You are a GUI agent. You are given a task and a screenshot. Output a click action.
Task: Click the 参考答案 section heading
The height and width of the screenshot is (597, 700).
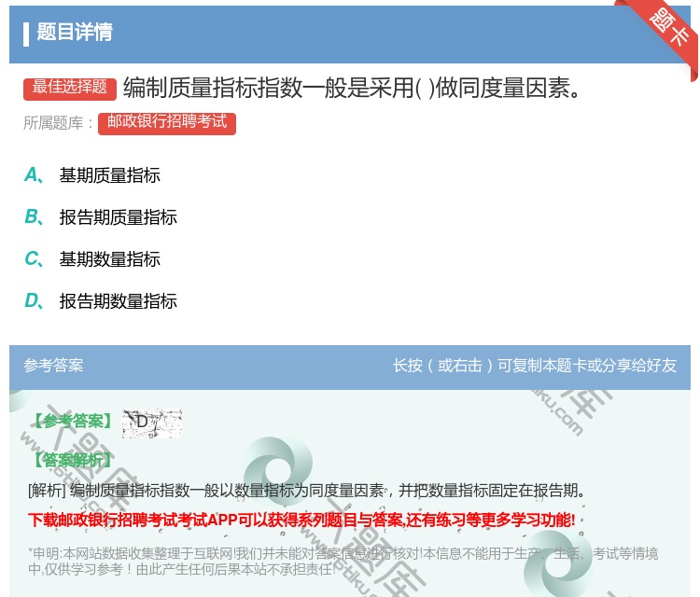pos(53,366)
